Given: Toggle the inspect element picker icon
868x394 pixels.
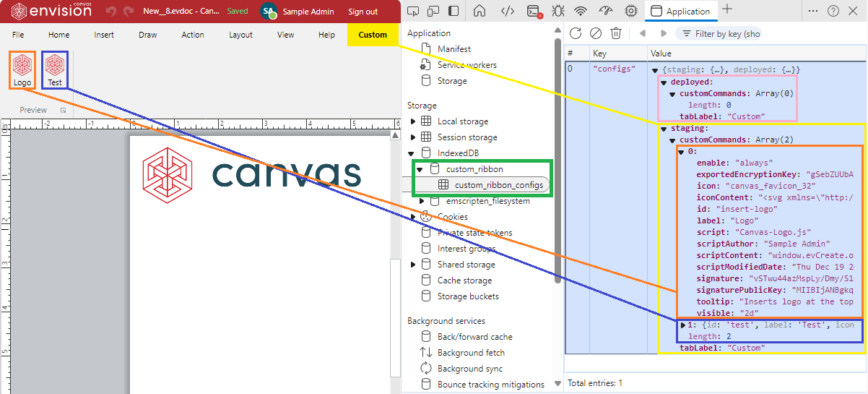Looking at the screenshot, I should (x=413, y=11).
